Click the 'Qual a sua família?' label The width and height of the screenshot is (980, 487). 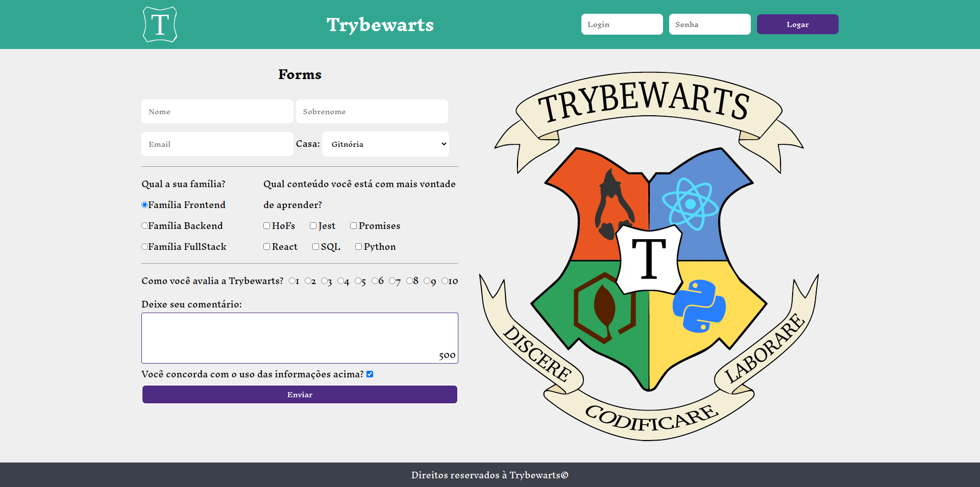(x=183, y=184)
